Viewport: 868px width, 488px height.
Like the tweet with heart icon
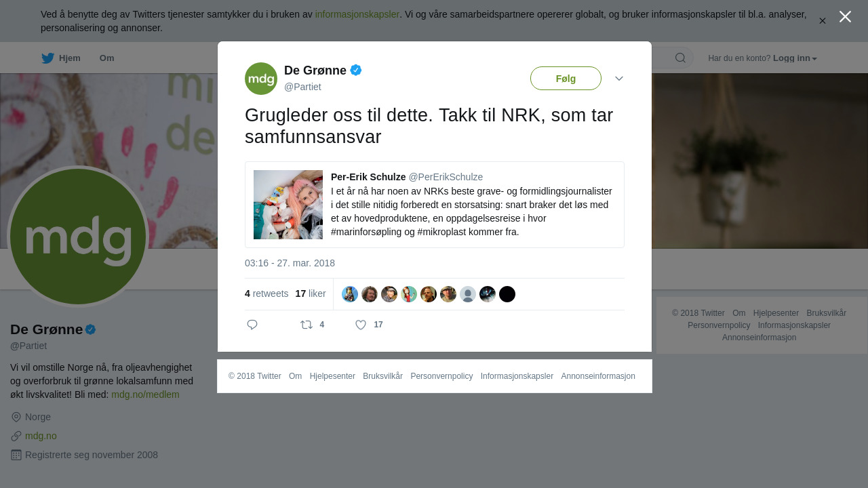point(361,325)
